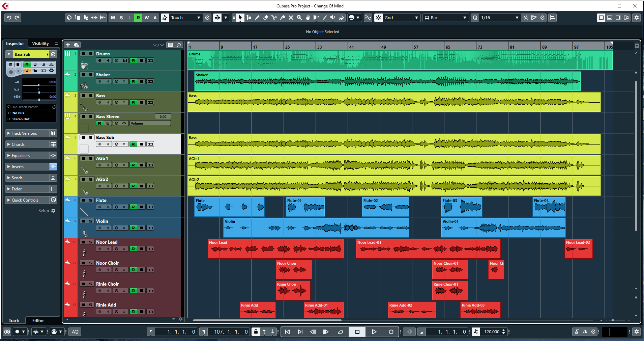Click the Record transport button
Screen dimensions: 644x341
(x=391, y=332)
